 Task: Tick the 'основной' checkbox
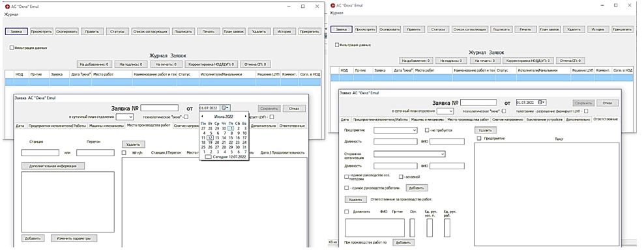(401, 177)
